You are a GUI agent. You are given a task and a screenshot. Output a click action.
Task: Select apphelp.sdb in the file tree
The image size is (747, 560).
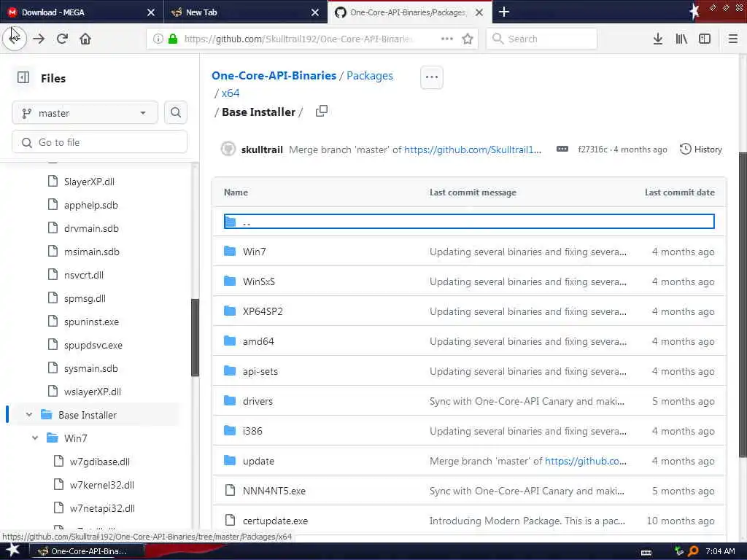tap(91, 205)
